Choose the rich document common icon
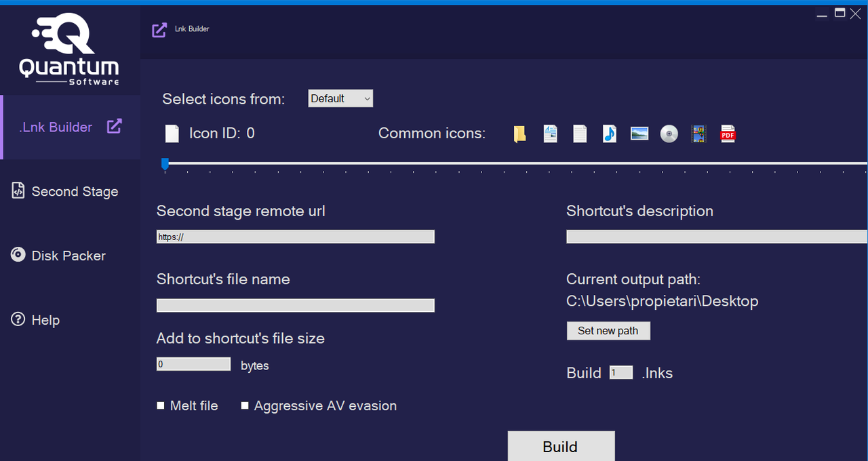The image size is (868, 461). pyautogui.click(x=550, y=134)
